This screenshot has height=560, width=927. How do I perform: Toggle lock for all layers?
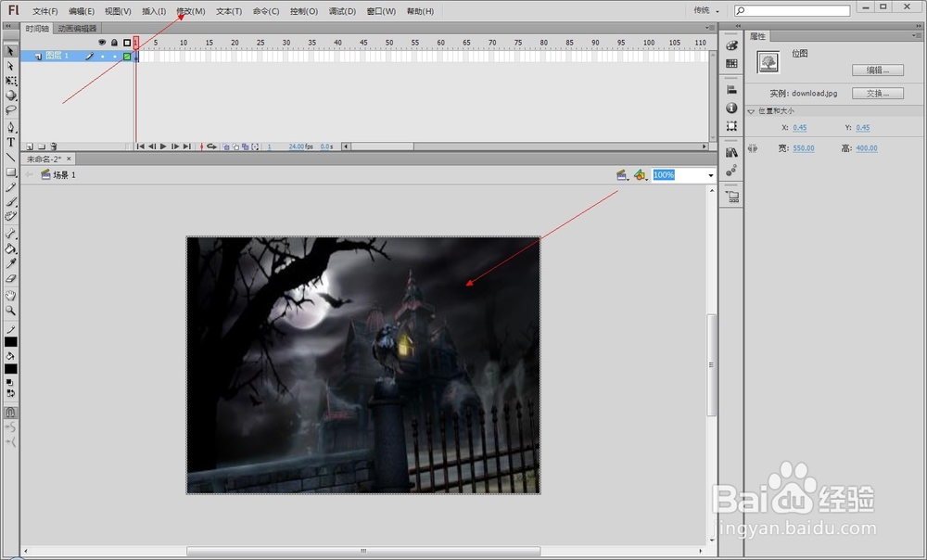(114, 43)
